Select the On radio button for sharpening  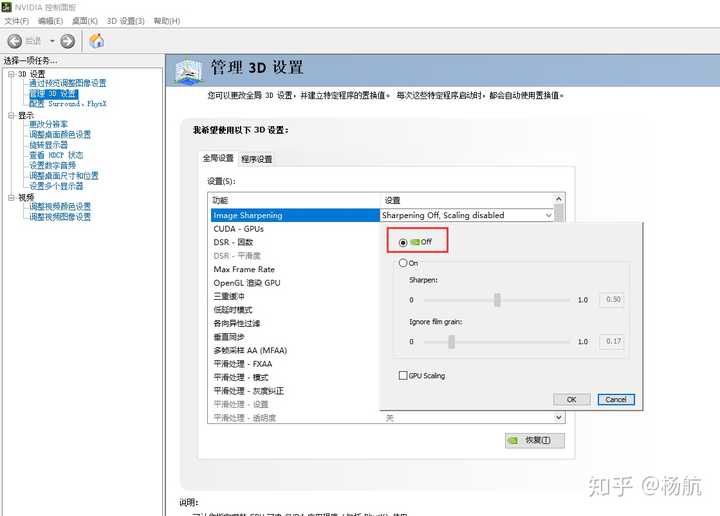click(x=403, y=263)
